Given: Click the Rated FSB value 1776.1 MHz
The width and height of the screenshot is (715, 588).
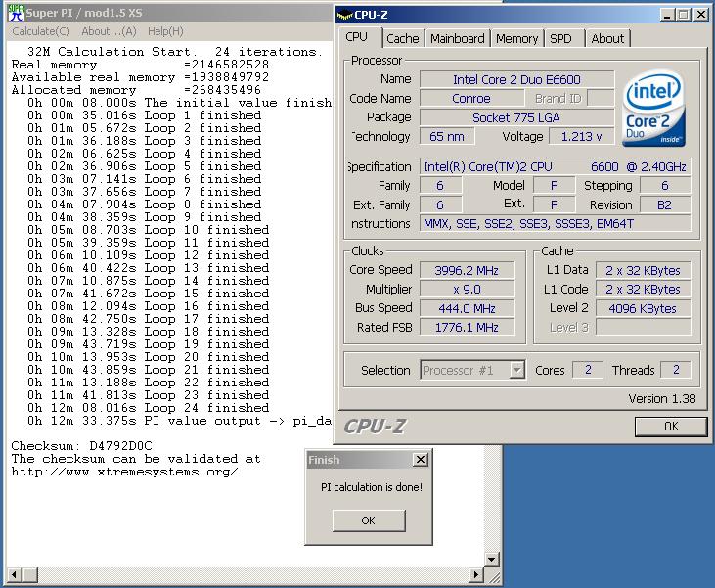Looking at the screenshot, I should tap(467, 328).
